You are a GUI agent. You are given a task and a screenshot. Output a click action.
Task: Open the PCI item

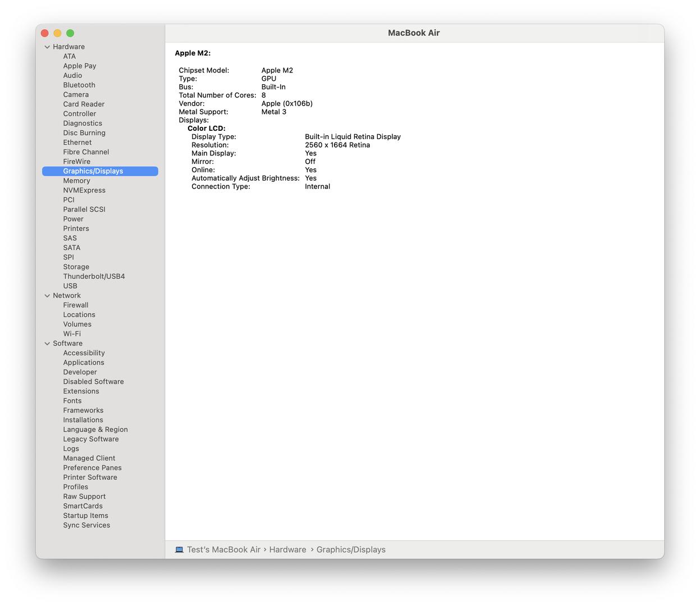click(x=68, y=200)
